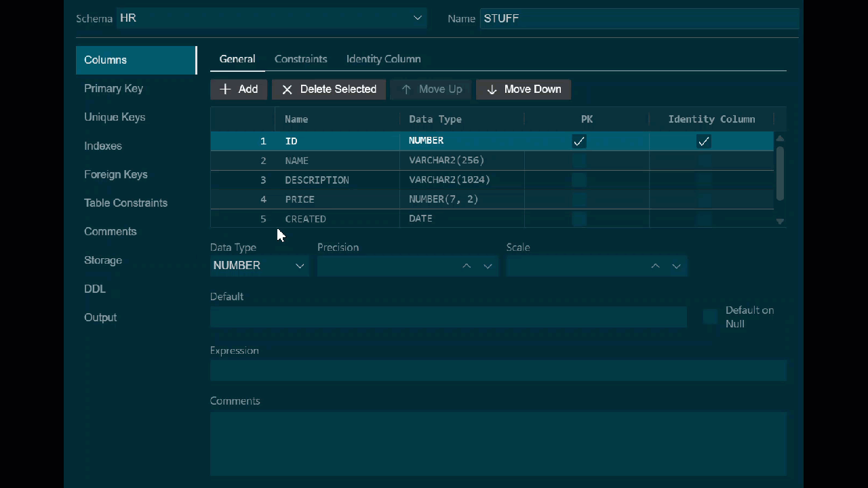Image resolution: width=868 pixels, height=488 pixels.
Task: Enable the Default on Null checkbox
Action: click(709, 317)
